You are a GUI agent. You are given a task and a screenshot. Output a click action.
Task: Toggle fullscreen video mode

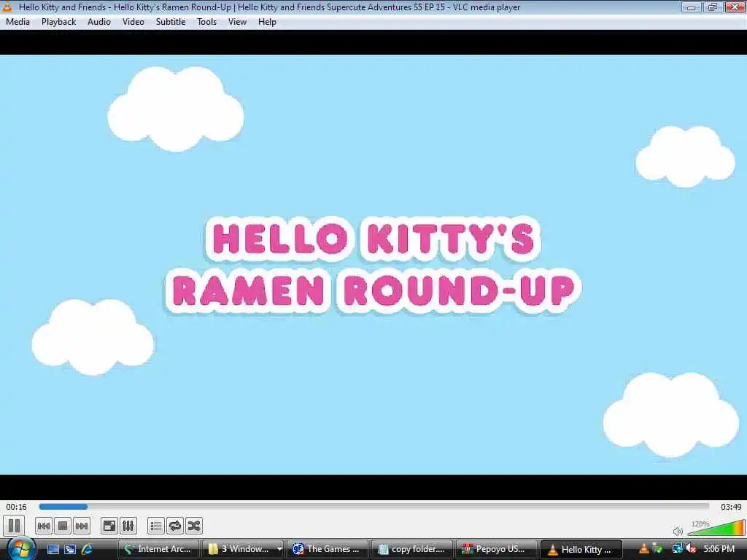point(109,526)
